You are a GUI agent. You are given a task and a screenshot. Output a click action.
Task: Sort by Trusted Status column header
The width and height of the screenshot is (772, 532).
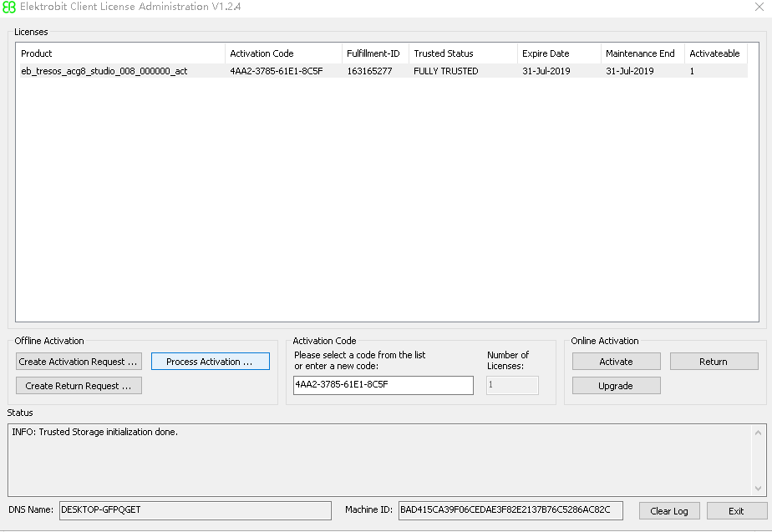click(464, 53)
